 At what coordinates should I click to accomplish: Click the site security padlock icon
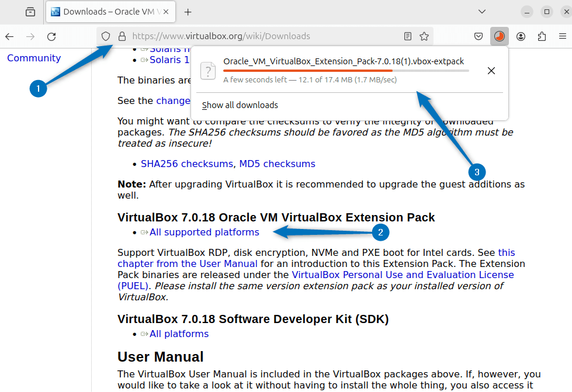pyautogui.click(x=122, y=36)
